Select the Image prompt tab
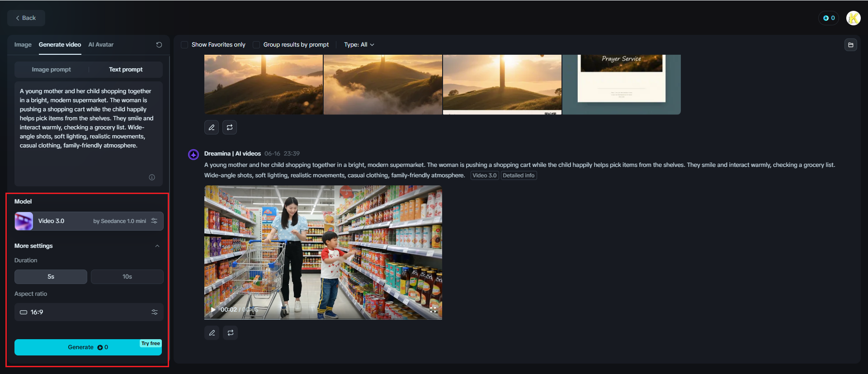 click(x=51, y=70)
